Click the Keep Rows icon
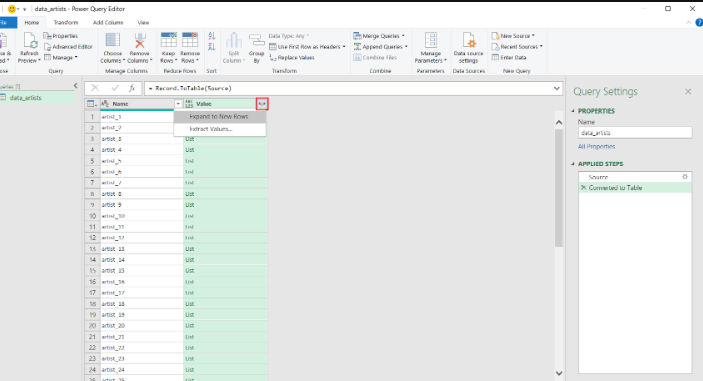 pos(169,40)
